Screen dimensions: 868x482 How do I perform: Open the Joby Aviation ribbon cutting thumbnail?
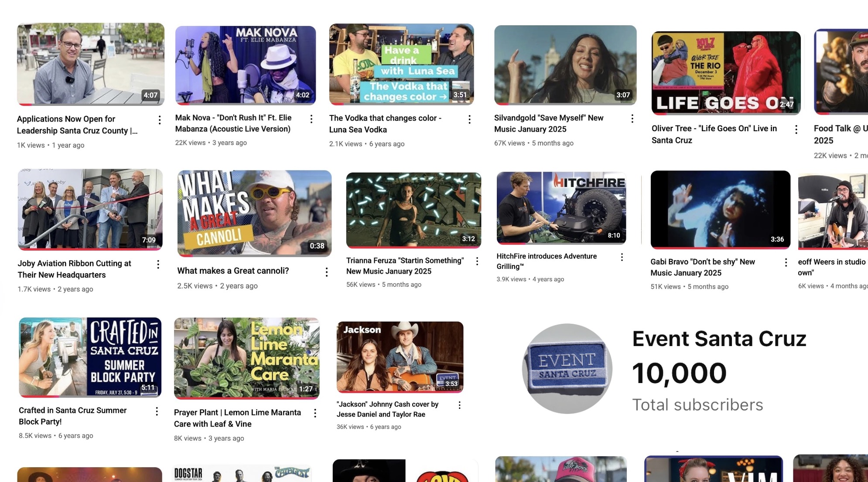(90, 210)
